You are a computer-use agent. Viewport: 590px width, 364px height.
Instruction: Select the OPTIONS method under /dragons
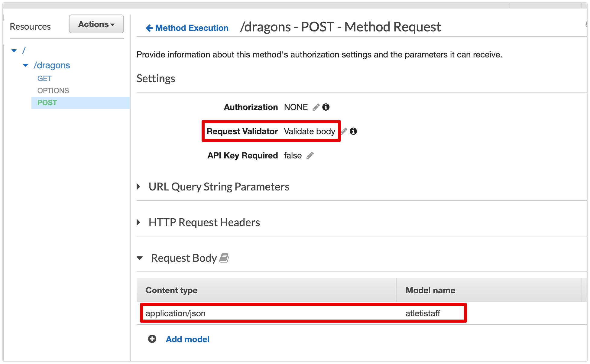click(x=53, y=91)
